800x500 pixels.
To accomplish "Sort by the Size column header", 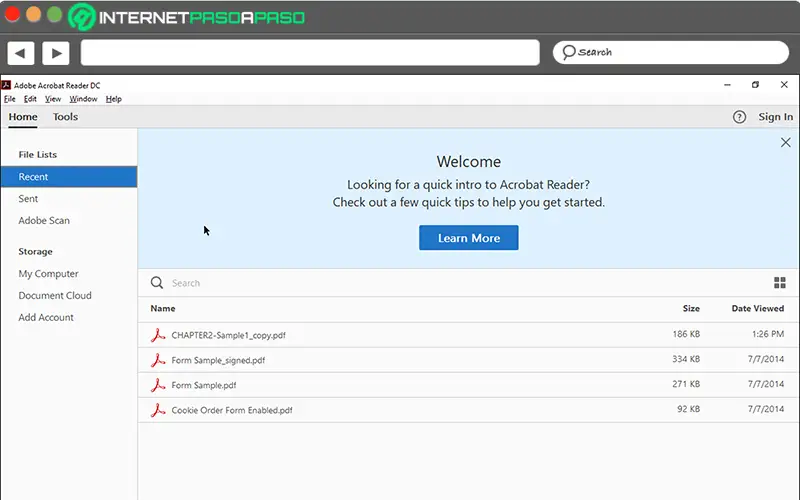I will [x=691, y=308].
